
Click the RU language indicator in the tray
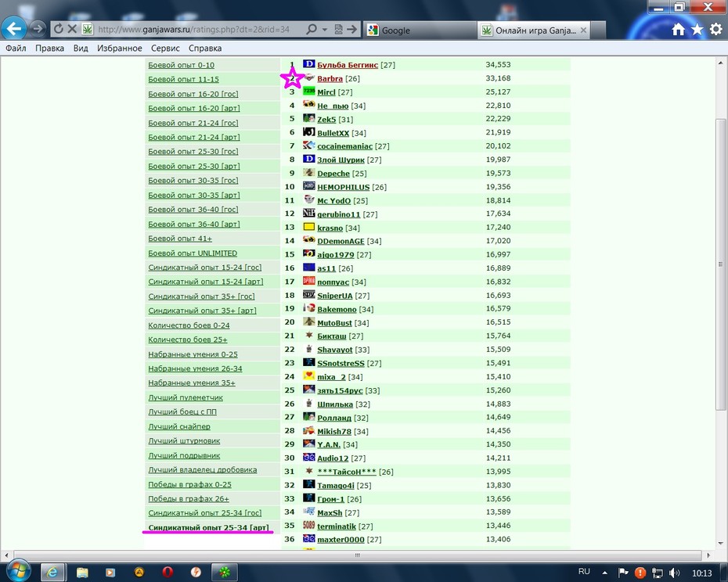click(584, 571)
